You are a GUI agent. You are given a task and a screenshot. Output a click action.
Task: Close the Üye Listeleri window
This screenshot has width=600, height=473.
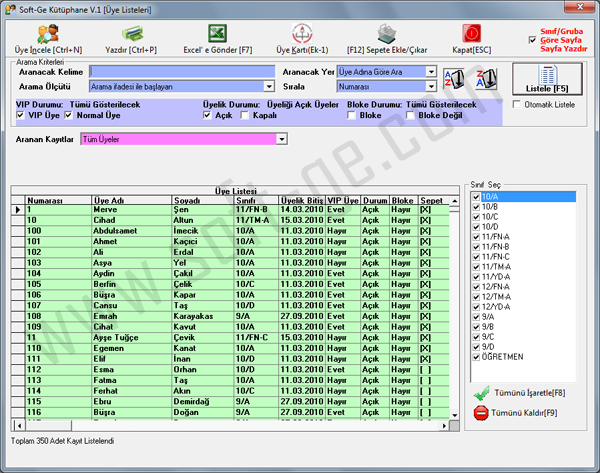click(x=579, y=7)
